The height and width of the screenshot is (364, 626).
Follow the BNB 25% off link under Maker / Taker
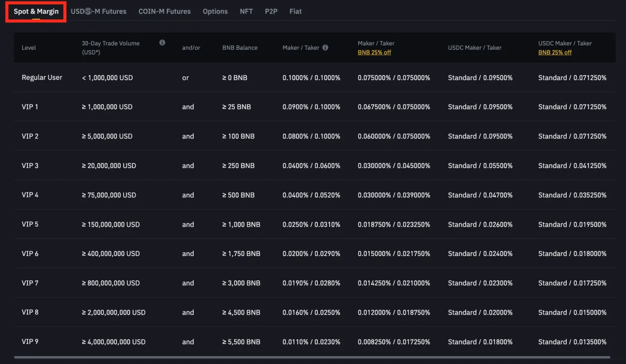(375, 52)
